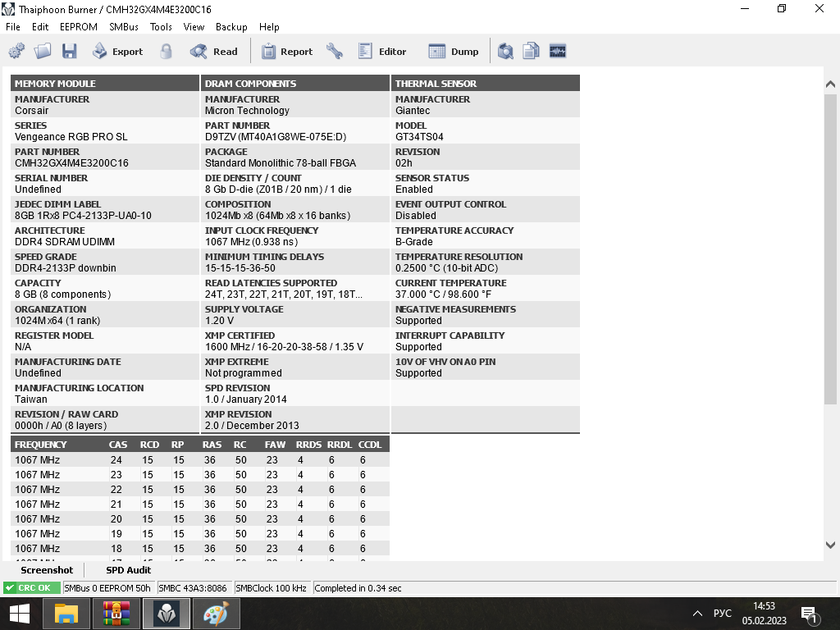Open the SMBus menu

[124, 27]
